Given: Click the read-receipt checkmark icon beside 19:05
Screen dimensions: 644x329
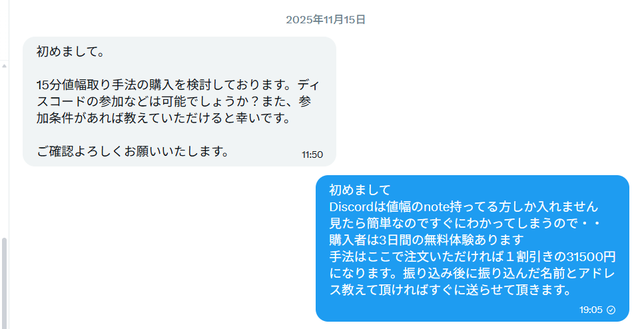Looking at the screenshot, I should tap(611, 310).
